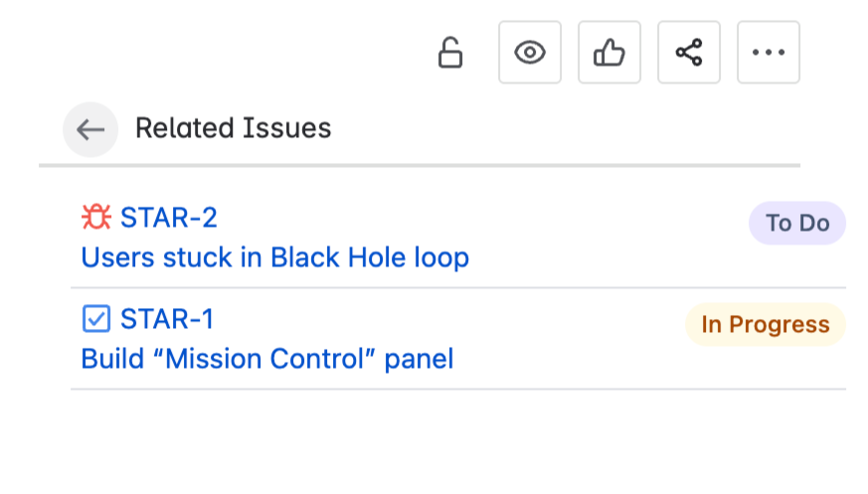Click the Related Issues panel title
Image resolution: width=868 pixels, height=494 pixels.
tap(233, 128)
